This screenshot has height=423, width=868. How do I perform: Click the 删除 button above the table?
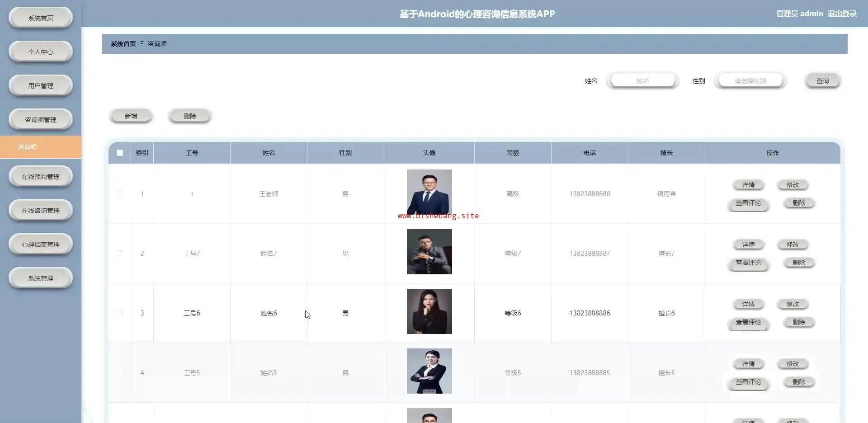point(190,116)
